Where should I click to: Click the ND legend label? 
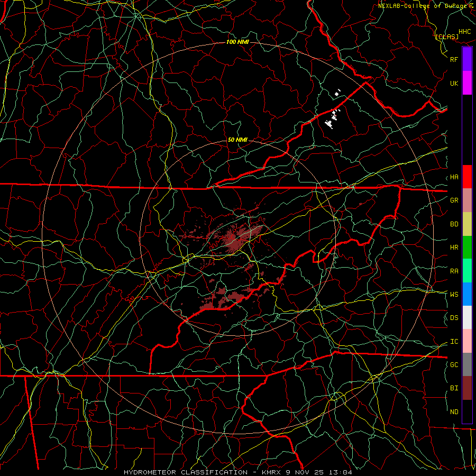click(454, 412)
